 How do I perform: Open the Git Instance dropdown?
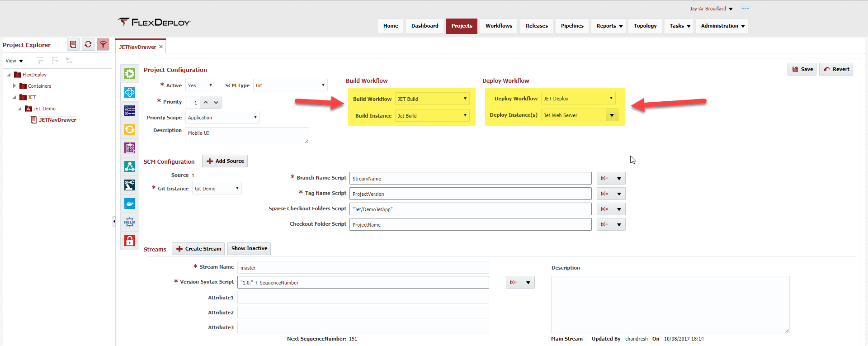click(217, 188)
